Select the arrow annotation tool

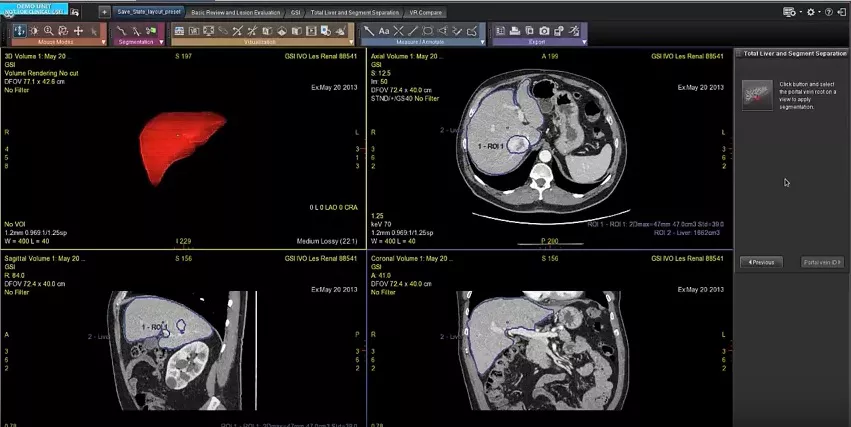point(369,31)
